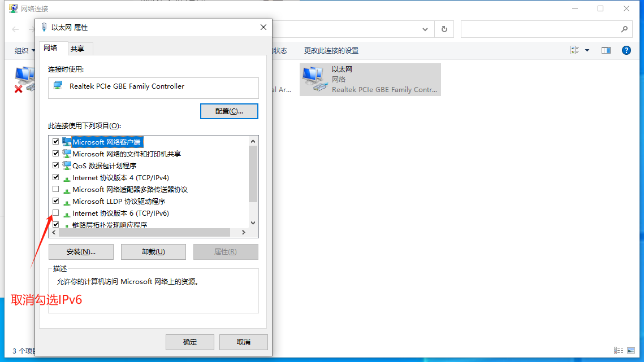Toggle QoS 数据包计划程序 checkbox

(56, 165)
